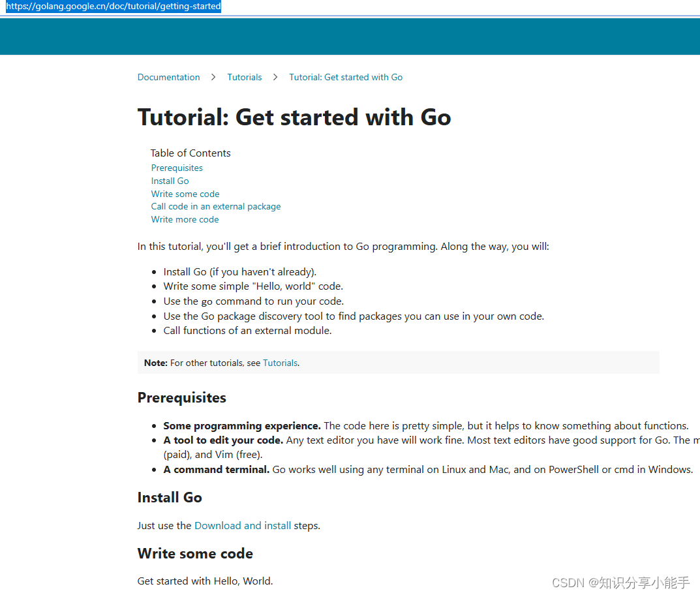This screenshot has width=700, height=595.
Task: Open the Tutorials breadcrumb link
Action: coord(245,77)
